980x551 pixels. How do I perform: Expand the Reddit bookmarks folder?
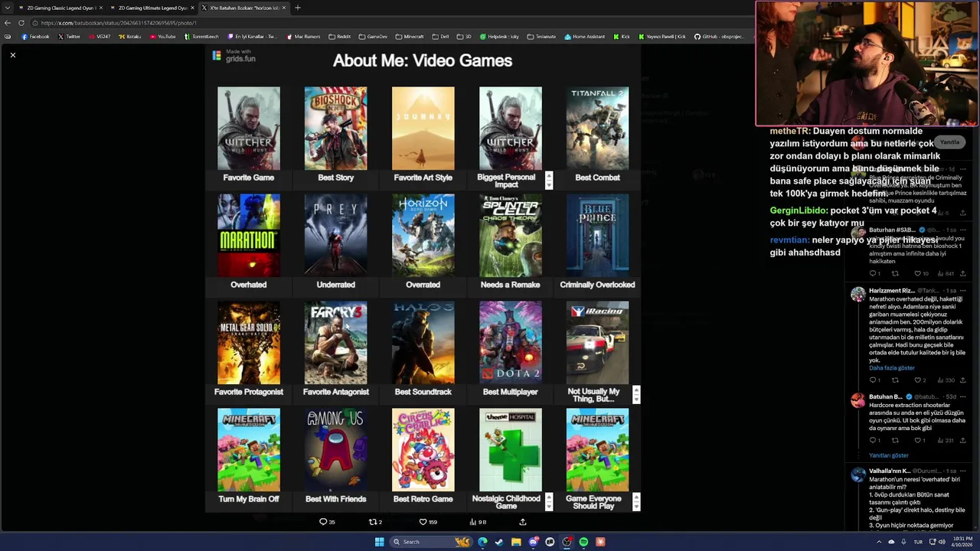(x=339, y=37)
